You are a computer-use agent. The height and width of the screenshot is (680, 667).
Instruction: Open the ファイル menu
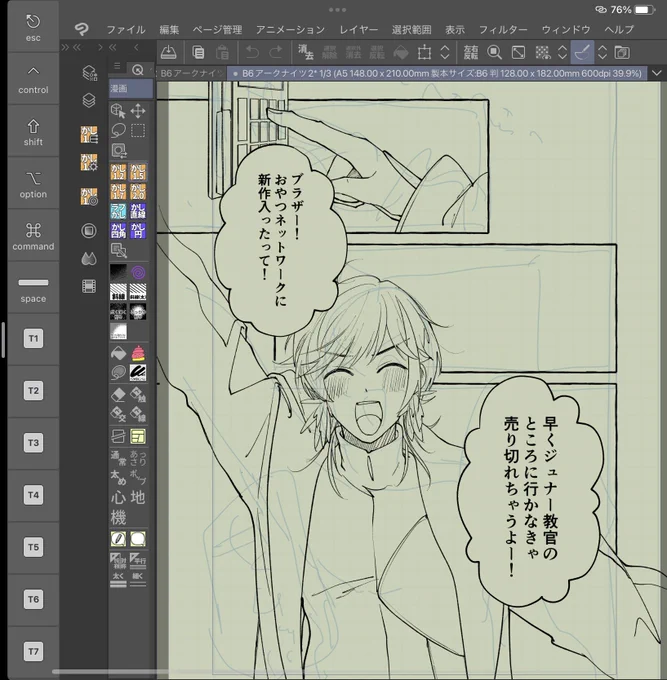(126, 29)
